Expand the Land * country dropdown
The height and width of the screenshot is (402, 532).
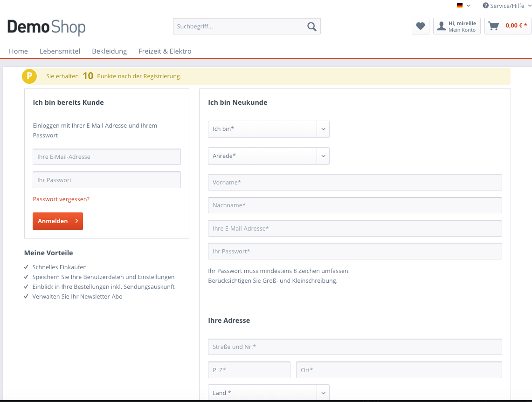269,393
